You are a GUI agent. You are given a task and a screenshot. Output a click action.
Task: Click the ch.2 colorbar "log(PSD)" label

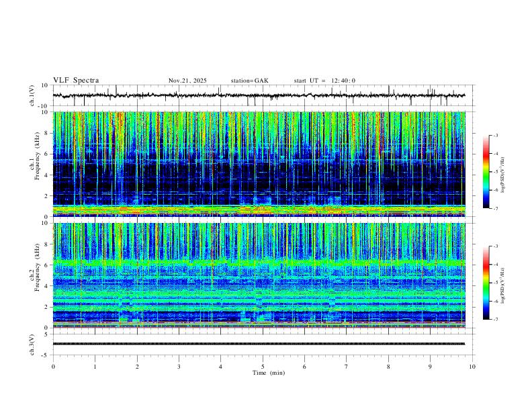point(502,285)
